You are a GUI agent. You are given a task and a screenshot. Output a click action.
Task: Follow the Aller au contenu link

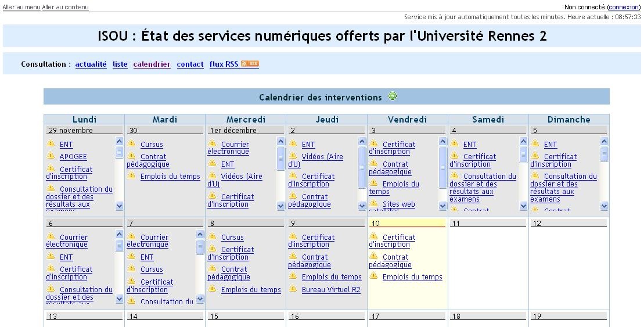pos(66,7)
